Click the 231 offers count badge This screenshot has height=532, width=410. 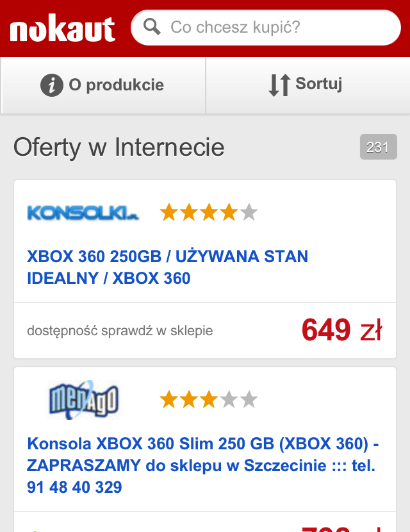click(378, 147)
